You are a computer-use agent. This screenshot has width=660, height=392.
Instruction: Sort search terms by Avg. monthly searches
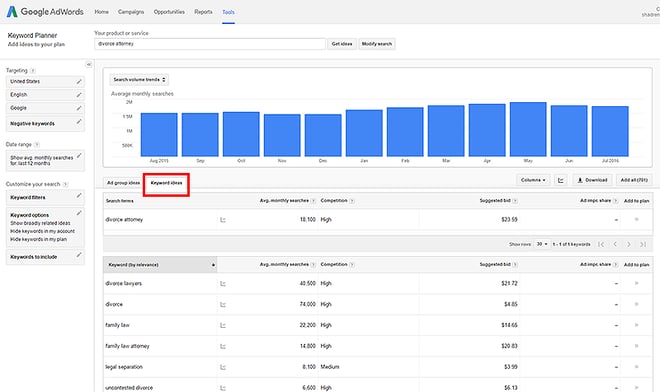pyautogui.click(x=284, y=201)
